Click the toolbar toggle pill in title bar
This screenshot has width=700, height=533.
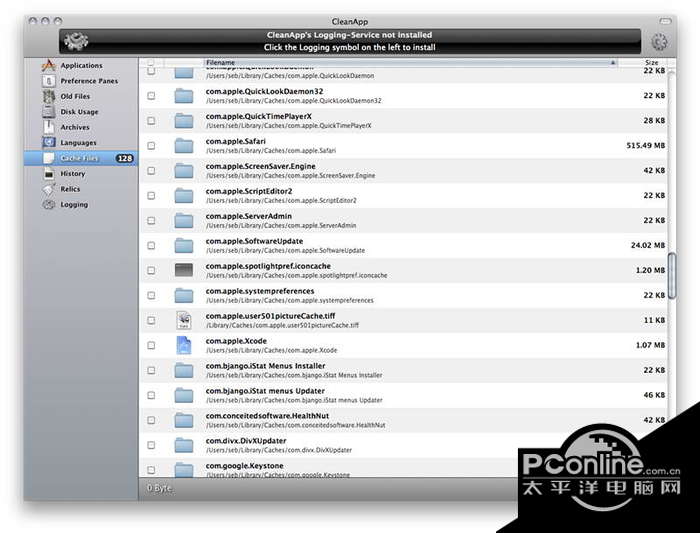coord(665,21)
